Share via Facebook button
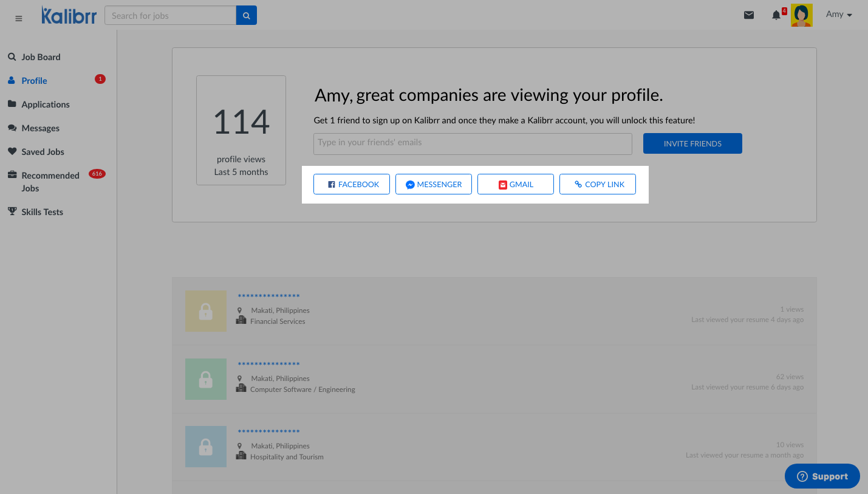Image resolution: width=868 pixels, height=494 pixels. click(352, 185)
